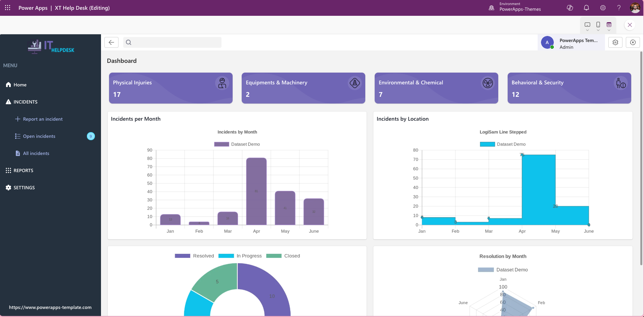This screenshot has height=317, width=644.
Task: Click Report an incident
Action: click(x=43, y=119)
